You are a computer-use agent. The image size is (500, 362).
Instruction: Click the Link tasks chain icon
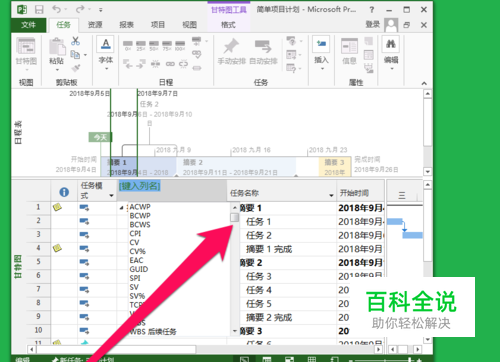(x=170, y=64)
